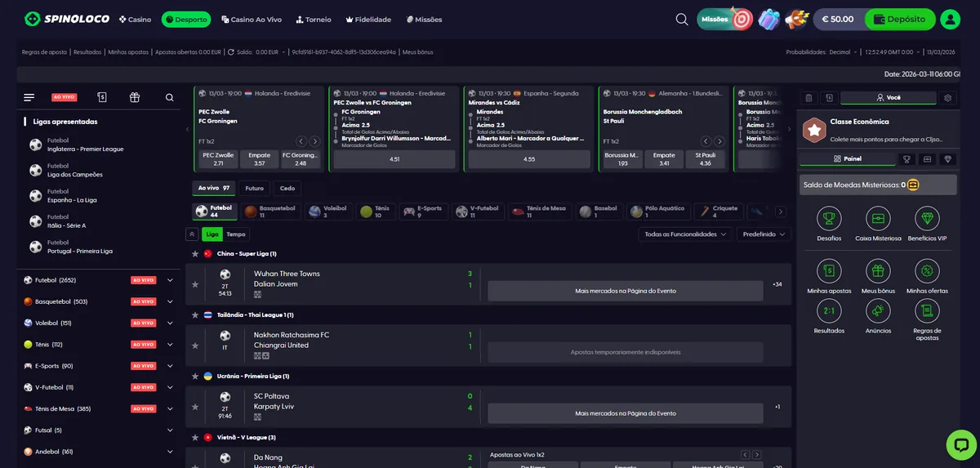Click the green Depósito button
This screenshot has width=980, height=468.
tap(899, 20)
